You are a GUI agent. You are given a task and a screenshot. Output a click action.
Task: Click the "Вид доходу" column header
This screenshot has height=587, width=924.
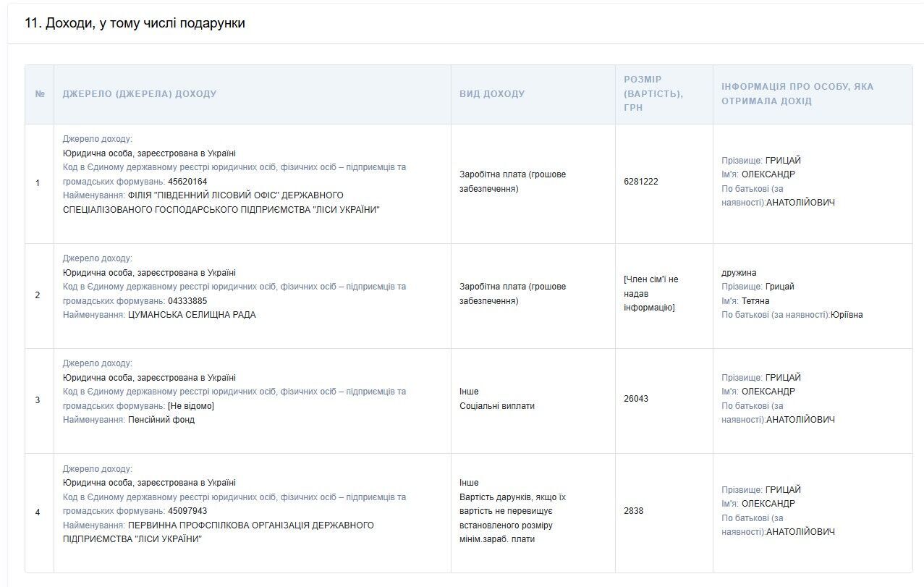point(492,94)
